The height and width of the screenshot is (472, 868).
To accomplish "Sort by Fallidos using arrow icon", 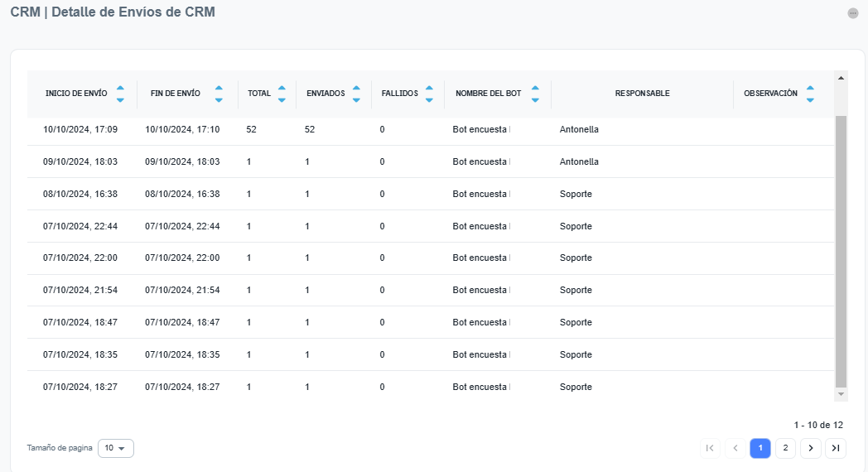I will 429,94.
